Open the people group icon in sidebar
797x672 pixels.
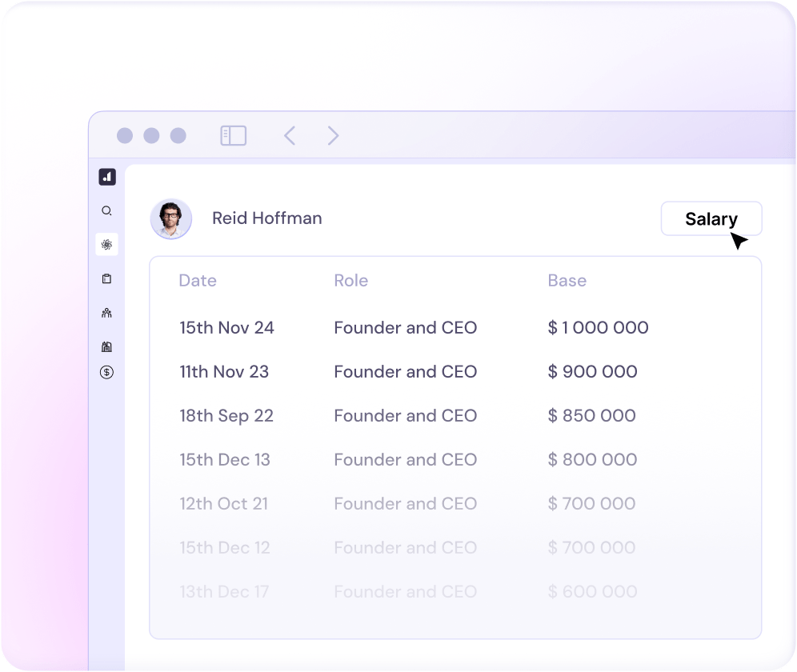pos(106,313)
